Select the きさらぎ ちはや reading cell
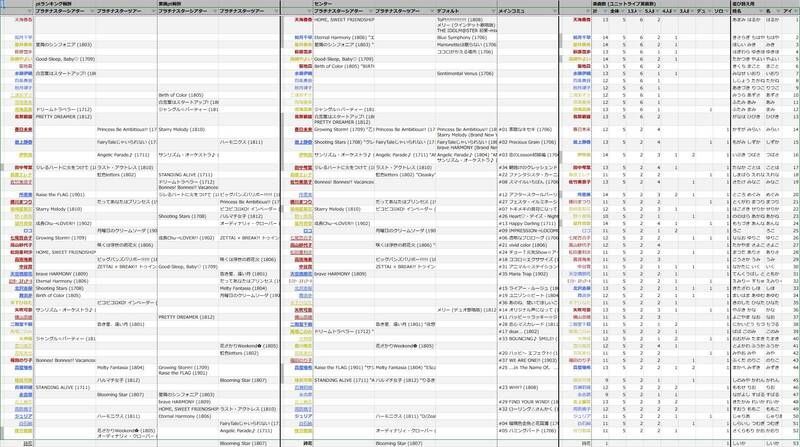 tap(748, 37)
